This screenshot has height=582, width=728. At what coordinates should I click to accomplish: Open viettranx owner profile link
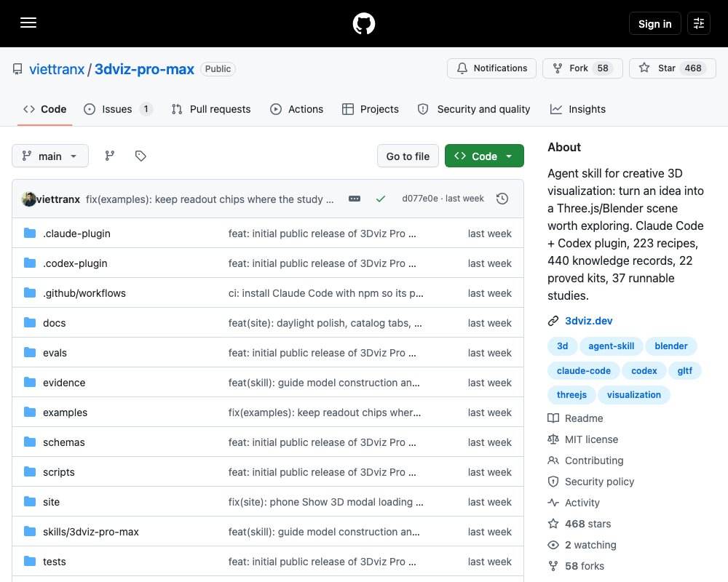coord(57,69)
